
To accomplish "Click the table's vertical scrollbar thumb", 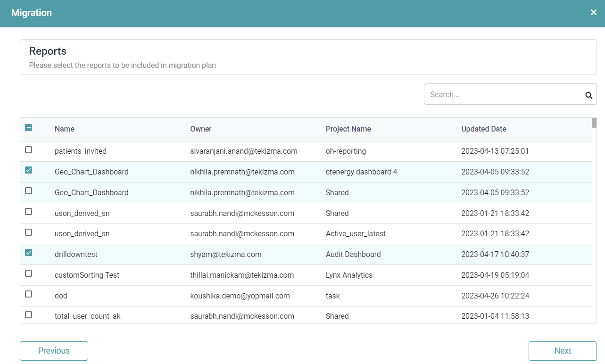I will click(x=594, y=123).
